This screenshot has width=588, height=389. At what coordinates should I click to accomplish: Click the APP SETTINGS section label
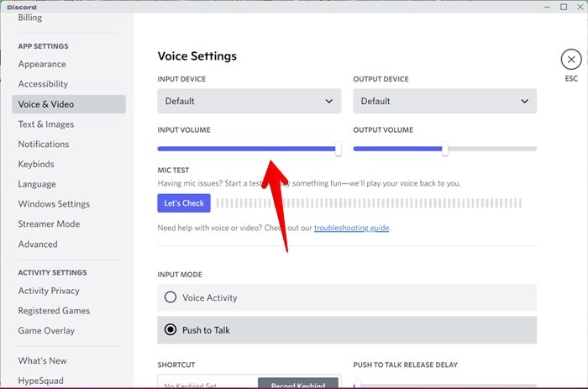click(43, 46)
